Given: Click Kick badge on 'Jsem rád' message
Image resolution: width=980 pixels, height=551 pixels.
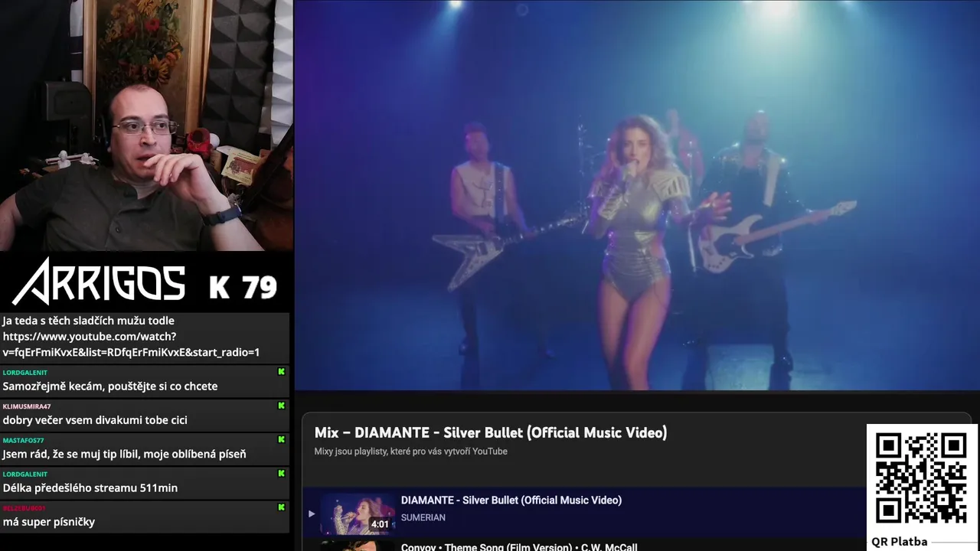Looking at the screenshot, I should 281,439.
